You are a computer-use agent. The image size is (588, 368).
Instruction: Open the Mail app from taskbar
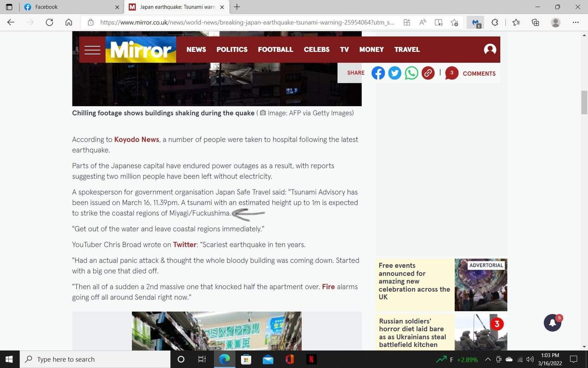point(268,359)
